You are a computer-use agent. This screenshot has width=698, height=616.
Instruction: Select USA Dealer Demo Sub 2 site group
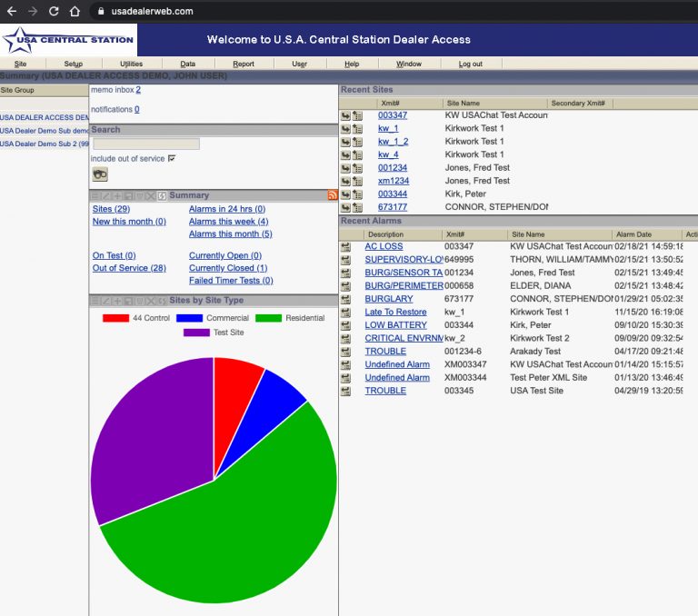coord(45,144)
